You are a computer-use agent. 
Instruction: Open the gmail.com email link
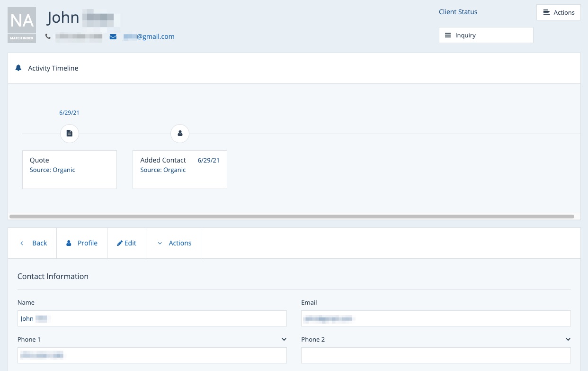(149, 36)
